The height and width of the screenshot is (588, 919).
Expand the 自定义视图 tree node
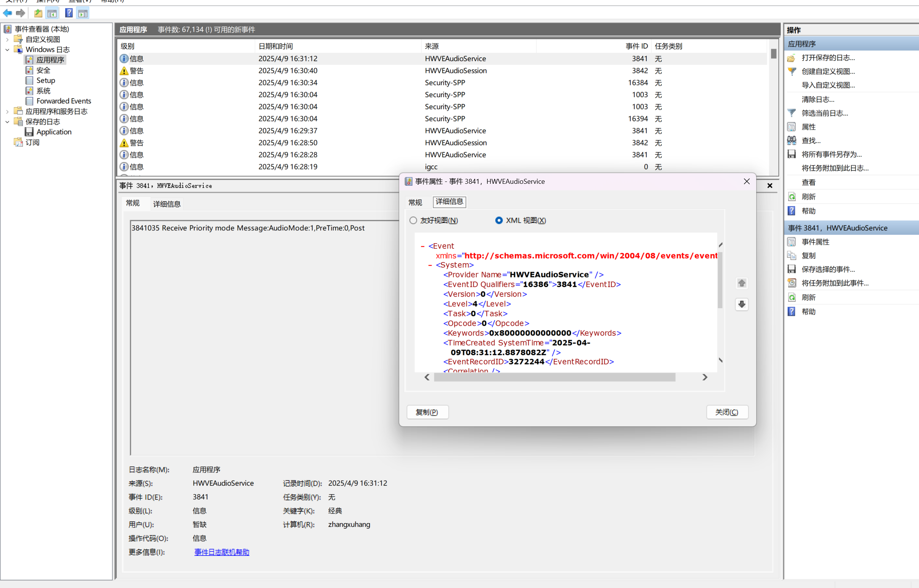coord(7,39)
